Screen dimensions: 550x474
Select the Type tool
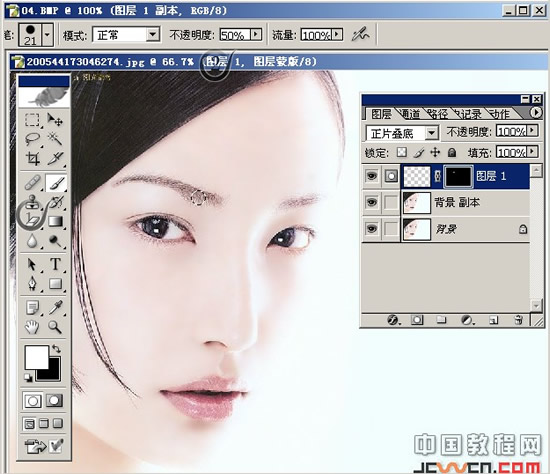click(55, 264)
